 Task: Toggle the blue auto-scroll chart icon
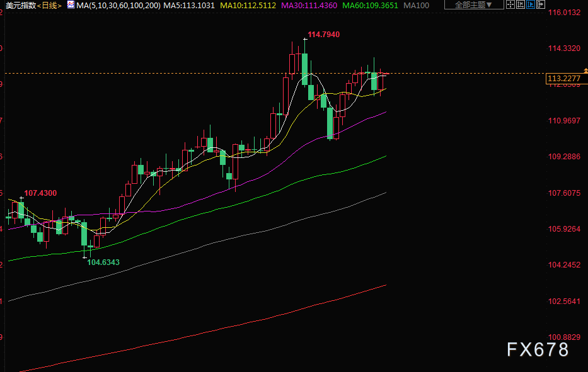click(531, 5)
